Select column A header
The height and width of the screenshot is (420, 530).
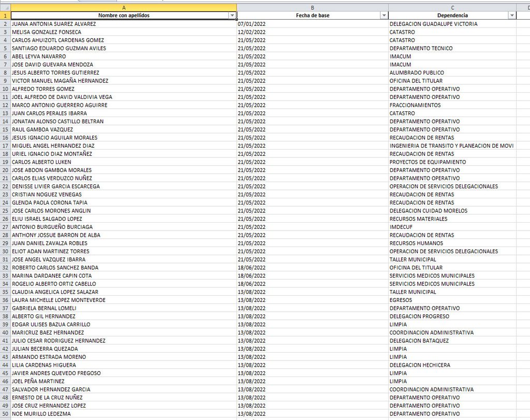[124, 7]
